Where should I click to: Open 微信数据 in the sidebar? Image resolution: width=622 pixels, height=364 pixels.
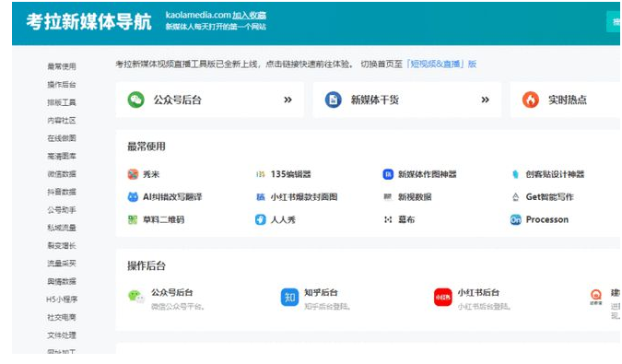(x=62, y=174)
